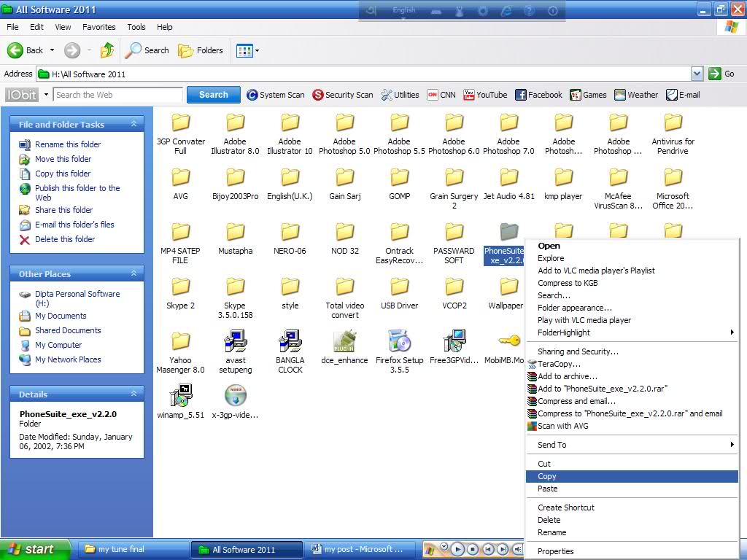This screenshot has width=747, height=560.
Task: Click the Go button
Action: pyautogui.click(x=721, y=74)
